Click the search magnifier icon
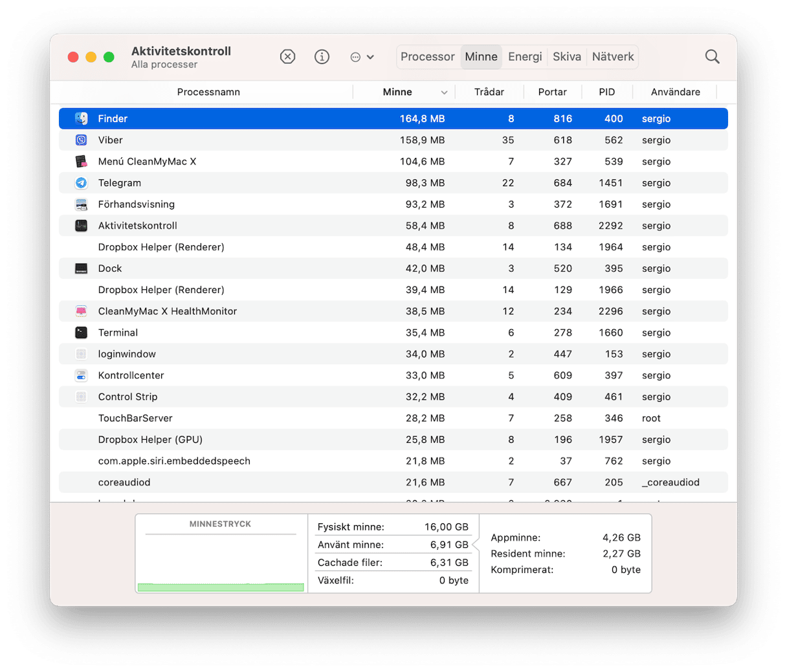The width and height of the screenshot is (787, 672). 712,57
